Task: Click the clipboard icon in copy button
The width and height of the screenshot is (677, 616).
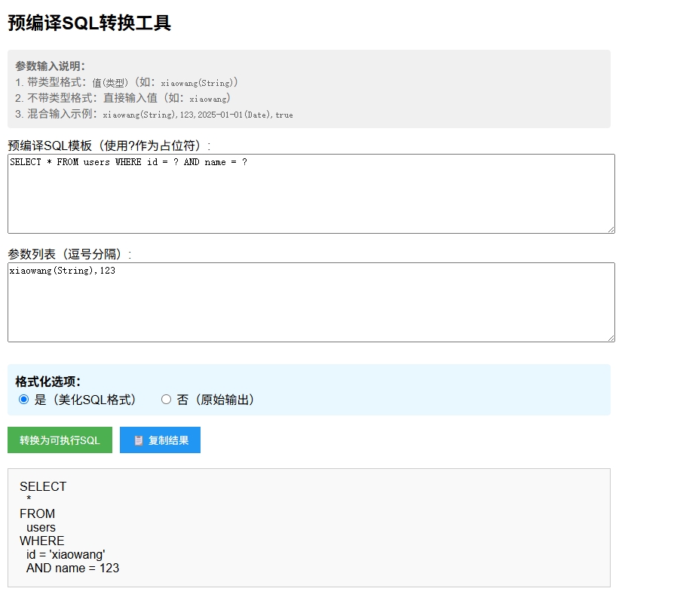Action: (139, 440)
